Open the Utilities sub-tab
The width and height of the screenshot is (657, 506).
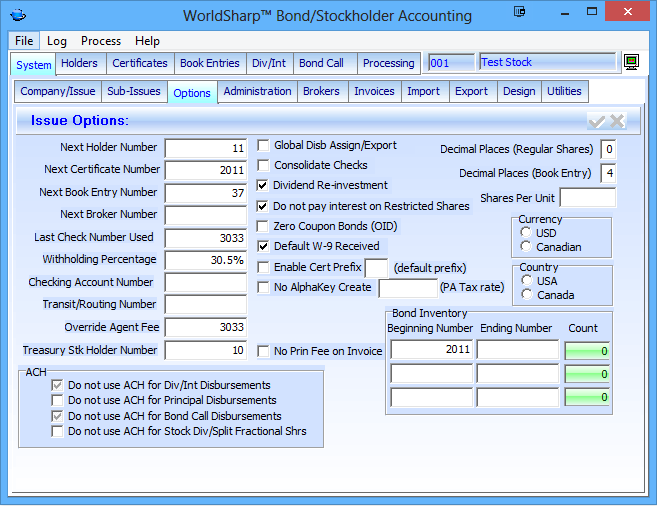coord(564,91)
